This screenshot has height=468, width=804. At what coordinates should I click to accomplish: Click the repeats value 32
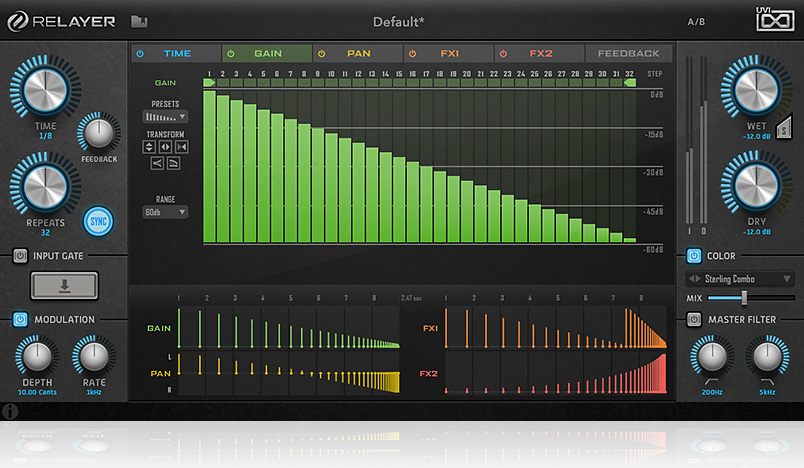(x=45, y=233)
